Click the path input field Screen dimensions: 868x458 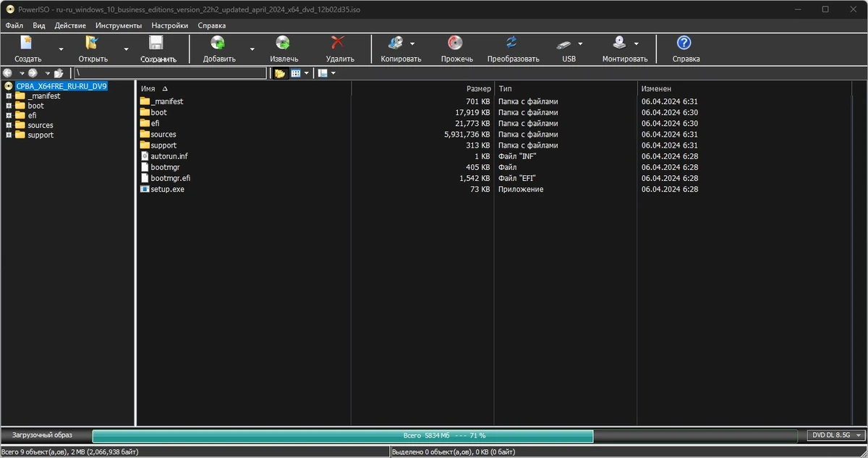tap(171, 73)
